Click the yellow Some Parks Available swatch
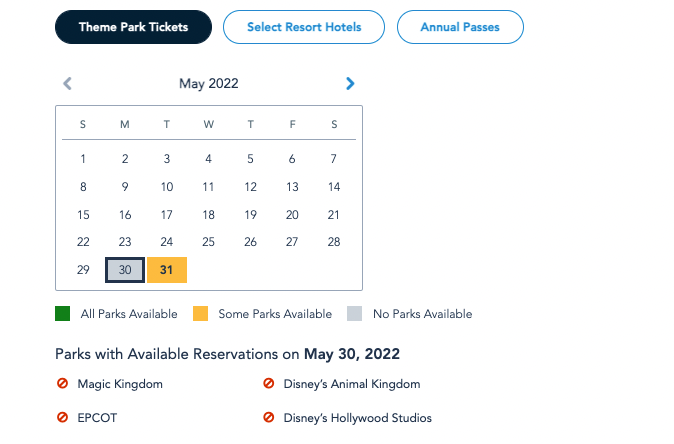Image resolution: width=674 pixels, height=444 pixels. coord(200,314)
